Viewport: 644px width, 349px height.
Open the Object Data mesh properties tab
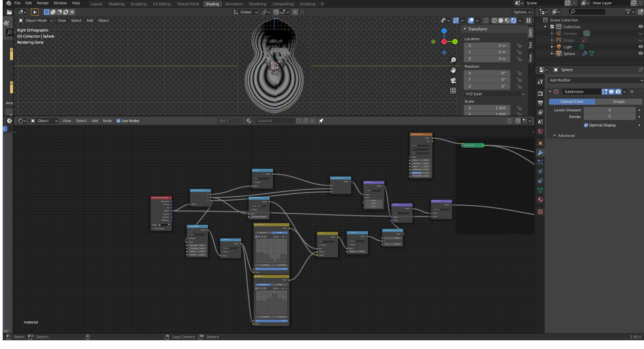(540, 190)
